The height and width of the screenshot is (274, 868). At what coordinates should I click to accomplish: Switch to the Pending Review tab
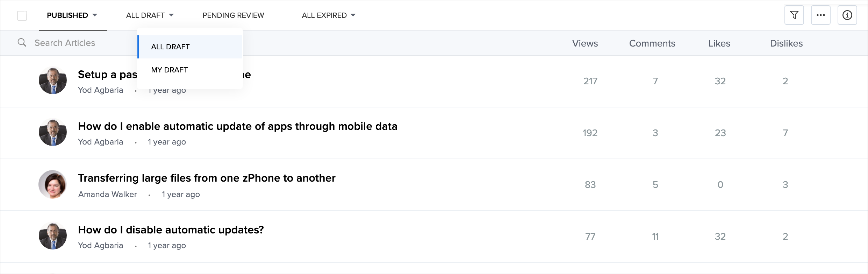233,15
